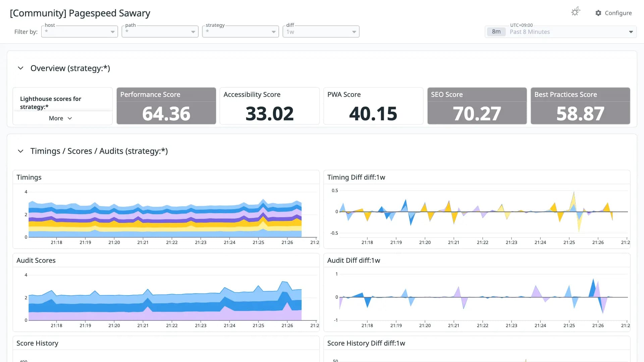
Task: Click the Accessibility Score widget title
Action: click(x=252, y=95)
